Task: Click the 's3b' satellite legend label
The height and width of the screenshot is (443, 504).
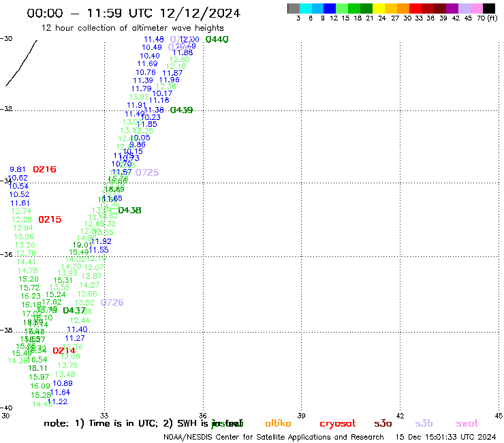Action: (x=424, y=423)
